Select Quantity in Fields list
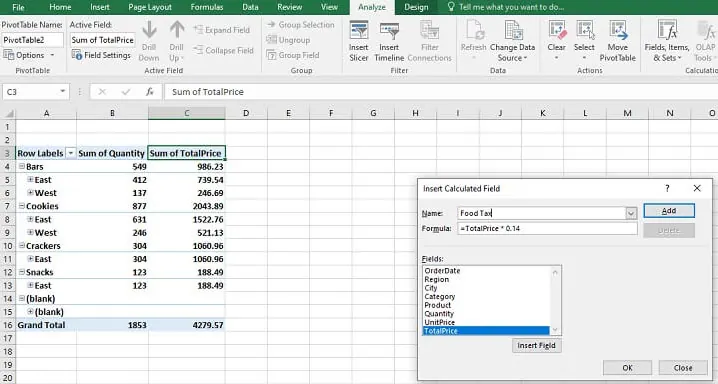Viewport: 718px width, 384px height. click(439, 314)
